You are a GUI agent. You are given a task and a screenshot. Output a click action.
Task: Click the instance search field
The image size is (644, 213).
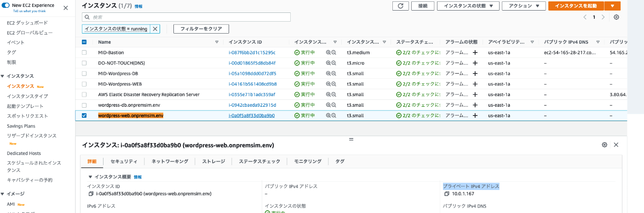click(x=186, y=17)
